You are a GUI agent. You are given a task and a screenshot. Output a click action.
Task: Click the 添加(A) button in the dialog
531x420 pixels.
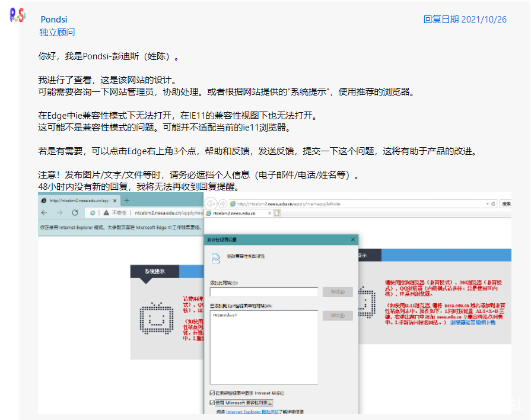(x=338, y=292)
